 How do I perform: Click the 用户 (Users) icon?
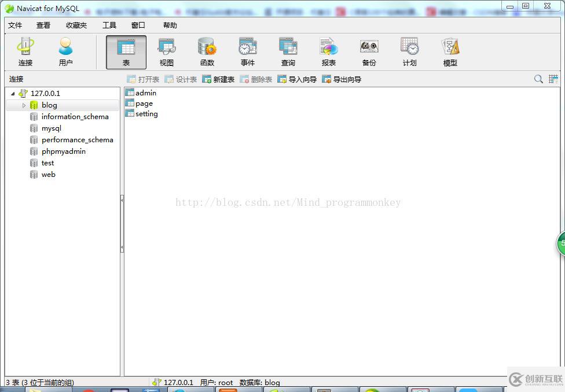click(x=65, y=51)
